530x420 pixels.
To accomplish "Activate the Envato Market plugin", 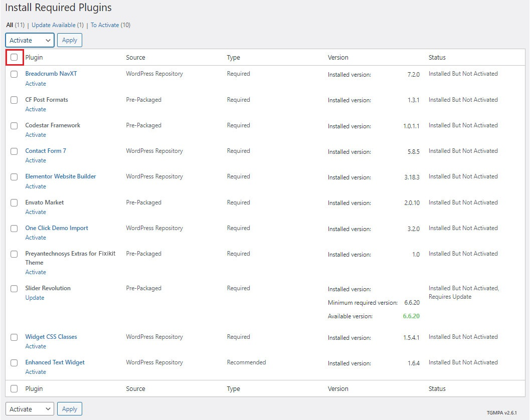I will point(36,212).
